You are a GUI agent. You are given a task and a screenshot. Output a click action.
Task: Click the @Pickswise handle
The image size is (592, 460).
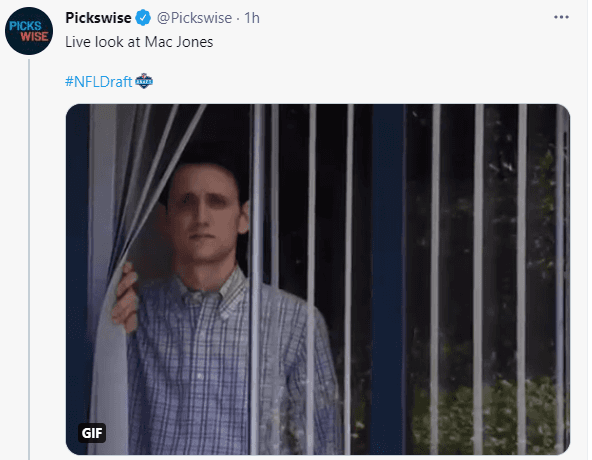[x=194, y=18]
